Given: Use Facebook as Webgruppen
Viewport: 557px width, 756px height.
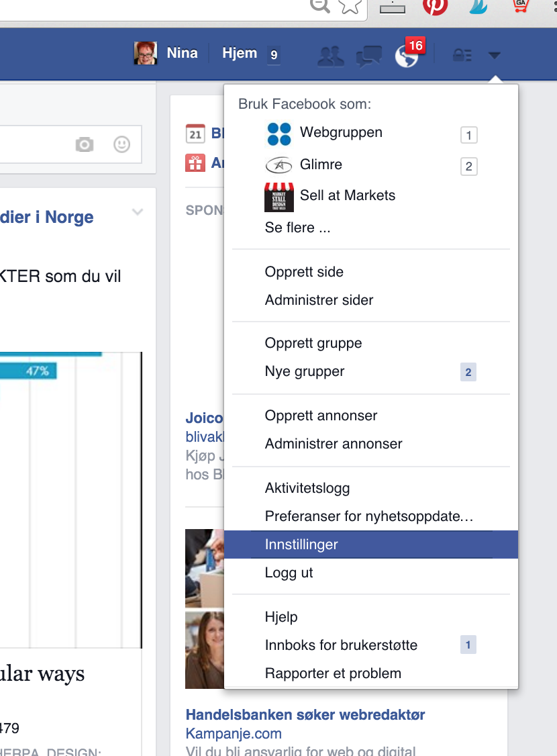Looking at the screenshot, I should coord(341,132).
